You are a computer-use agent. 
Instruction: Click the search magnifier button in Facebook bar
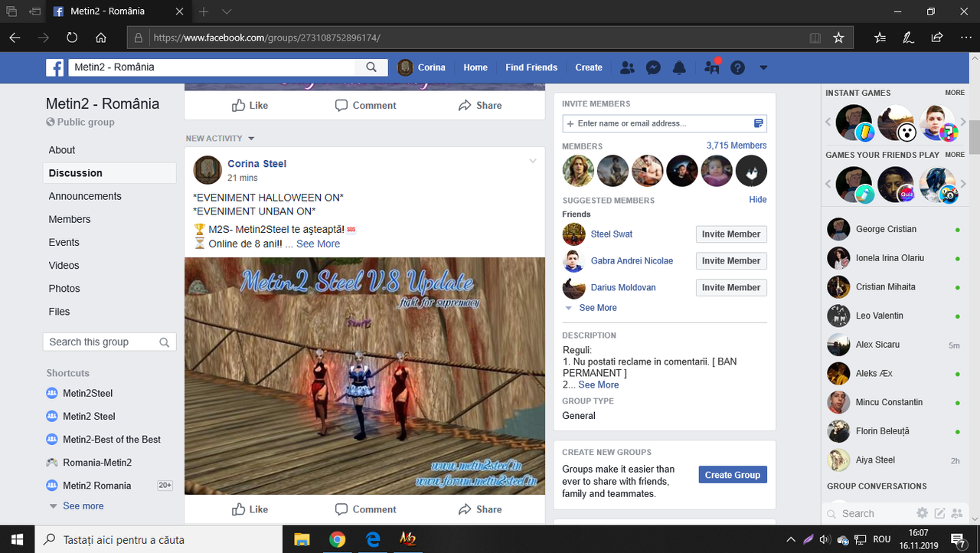pos(371,67)
